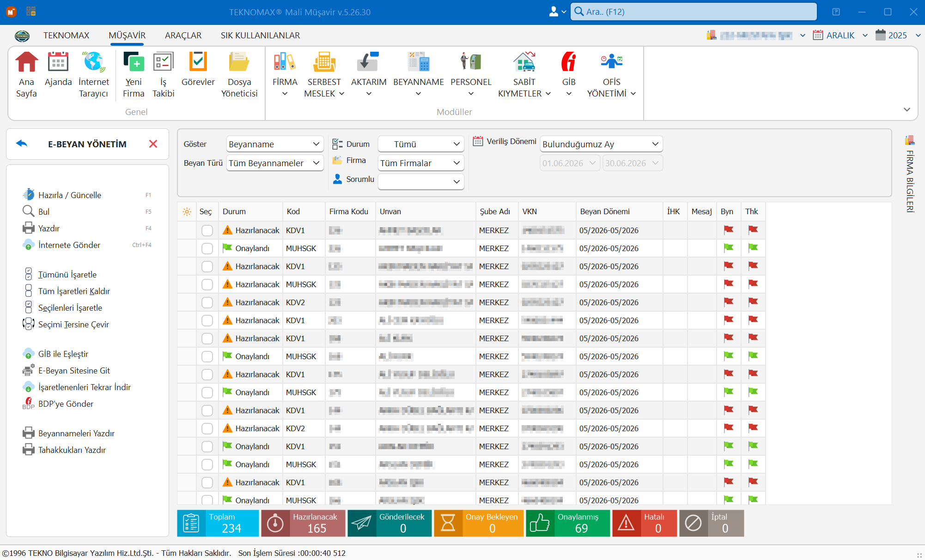Tick checkbox of first MUHSGK Onaylandı row
925x560 pixels.
tap(207, 248)
